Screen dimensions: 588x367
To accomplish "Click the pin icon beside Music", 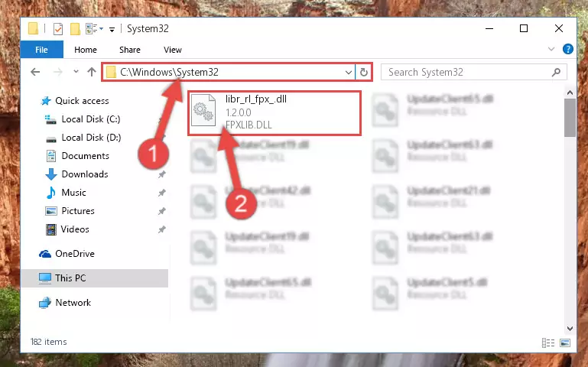I will [161, 193].
